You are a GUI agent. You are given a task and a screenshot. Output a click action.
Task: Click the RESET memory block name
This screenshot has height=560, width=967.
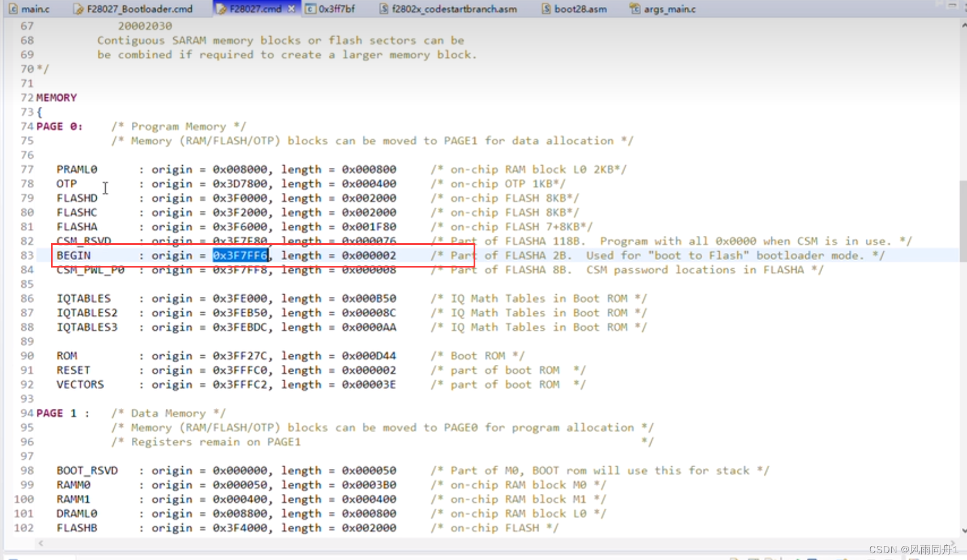coord(74,370)
